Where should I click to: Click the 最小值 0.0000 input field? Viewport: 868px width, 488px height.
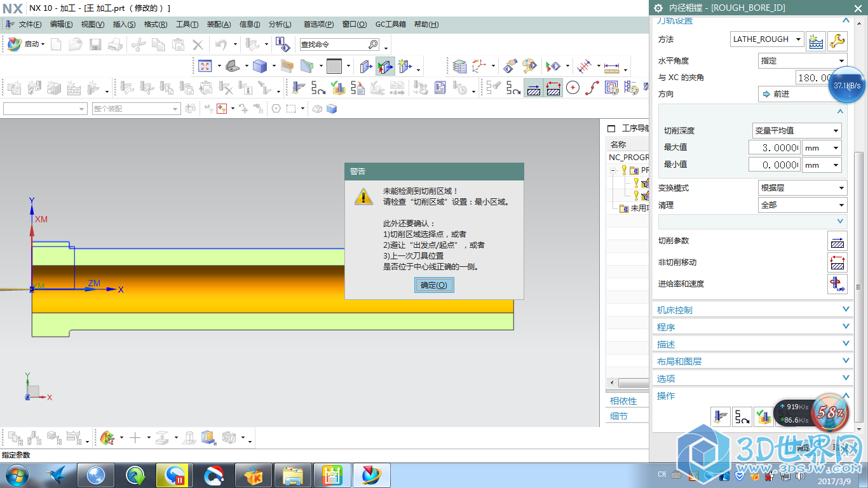tap(774, 165)
